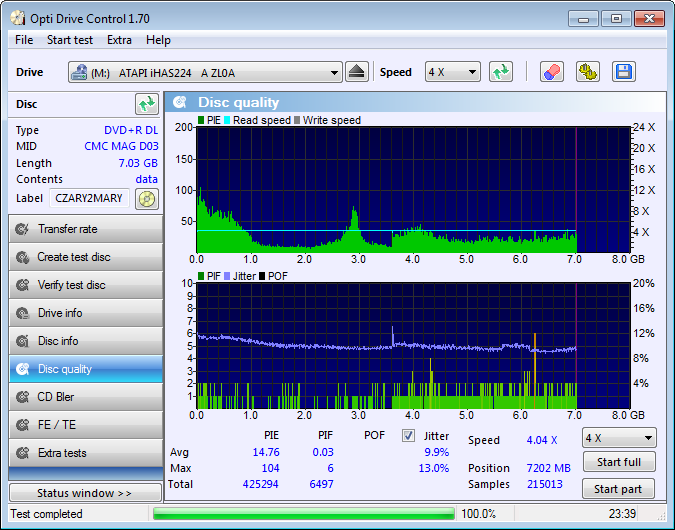Click the eraser icon to erase the disc
Screen dimensions: 675x530
551,72
